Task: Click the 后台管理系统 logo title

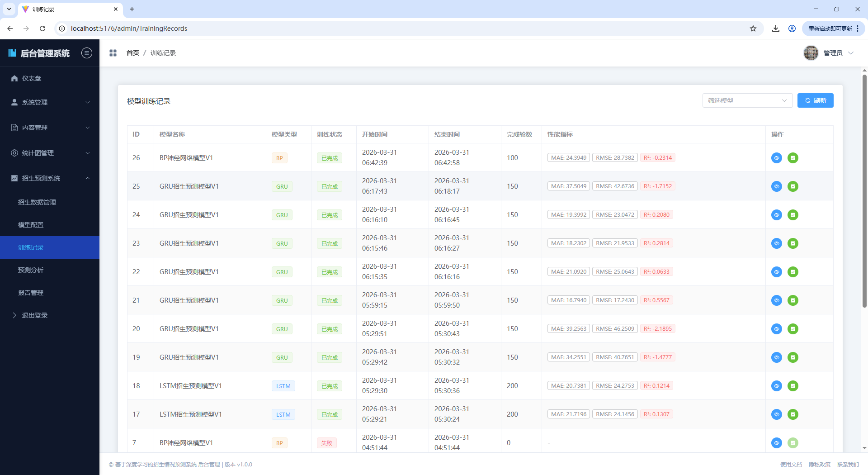Action: click(x=45, y=53)
